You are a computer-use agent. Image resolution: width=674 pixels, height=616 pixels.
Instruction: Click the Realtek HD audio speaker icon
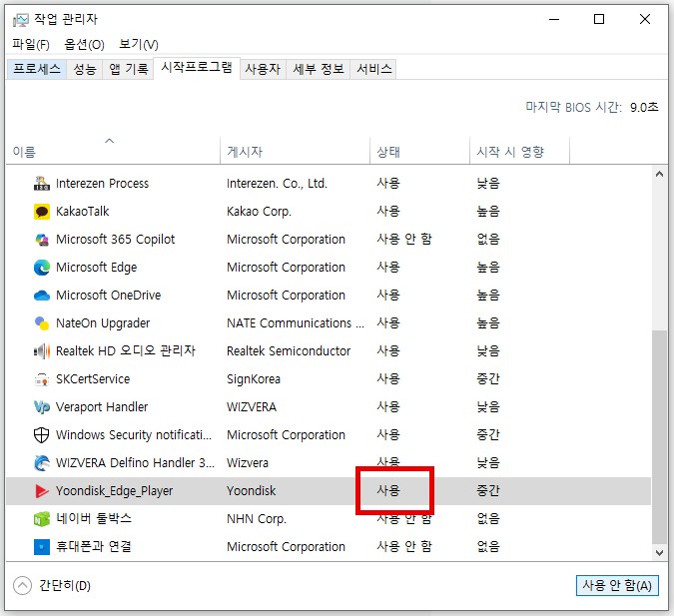pos(42,351)
